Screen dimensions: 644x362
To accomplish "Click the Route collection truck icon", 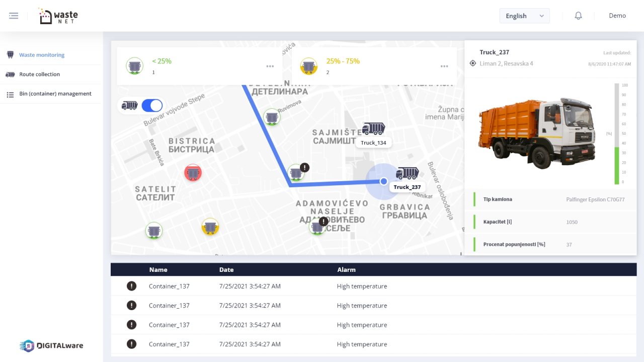I will [10, 74].
